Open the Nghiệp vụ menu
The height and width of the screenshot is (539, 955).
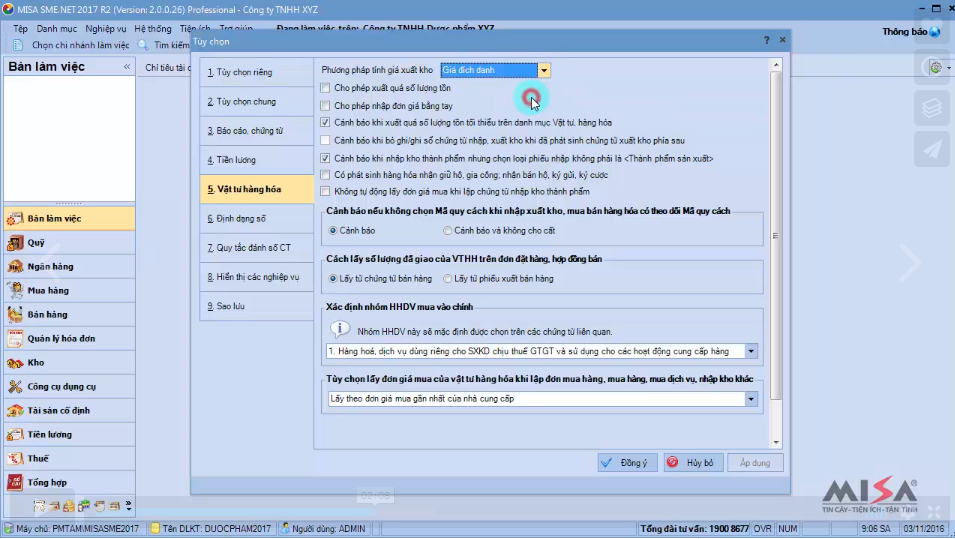106,29
